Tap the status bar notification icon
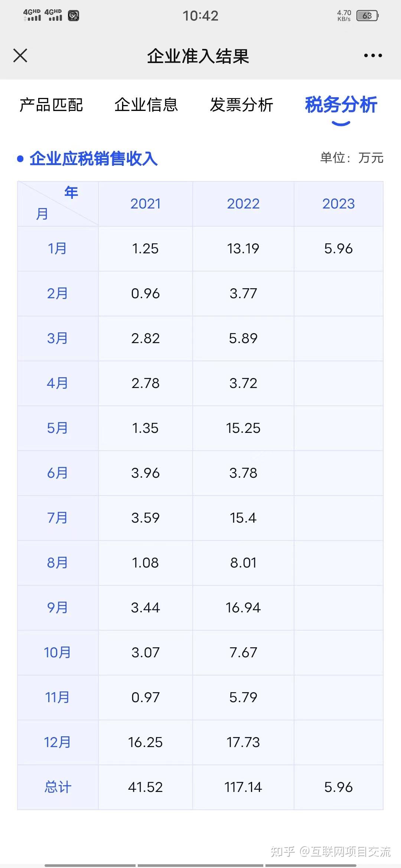This screenshot has height=868, width=401. (x=74, y=16)
